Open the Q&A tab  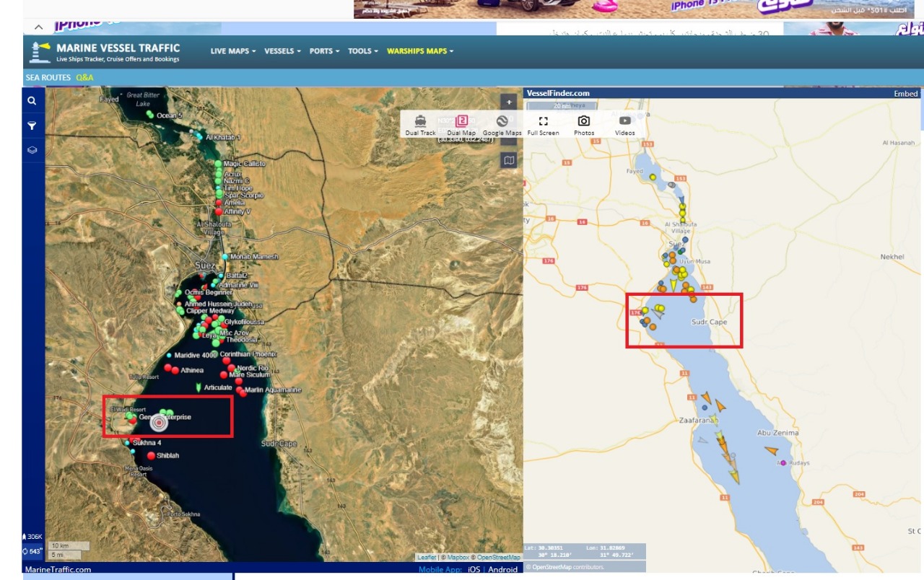click(84, 77)
